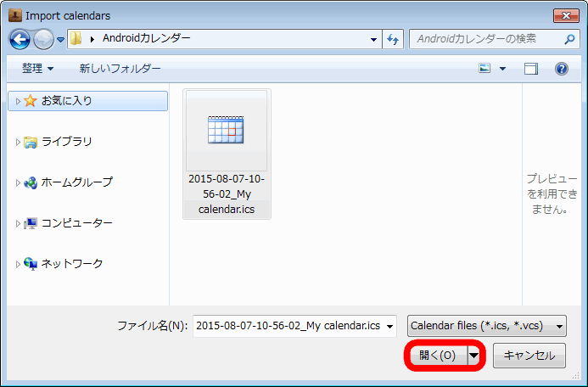
Task: Open the Help question mark icon
Action: 561,69
